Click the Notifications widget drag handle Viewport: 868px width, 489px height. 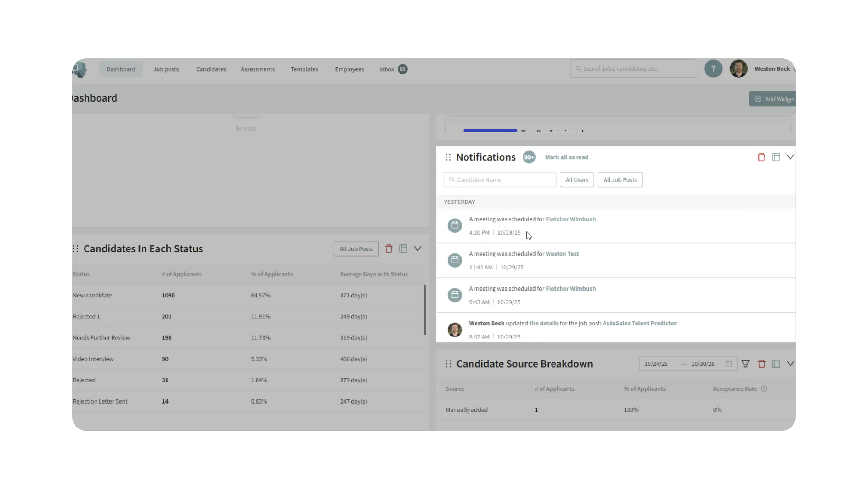[x=448, y=157]
